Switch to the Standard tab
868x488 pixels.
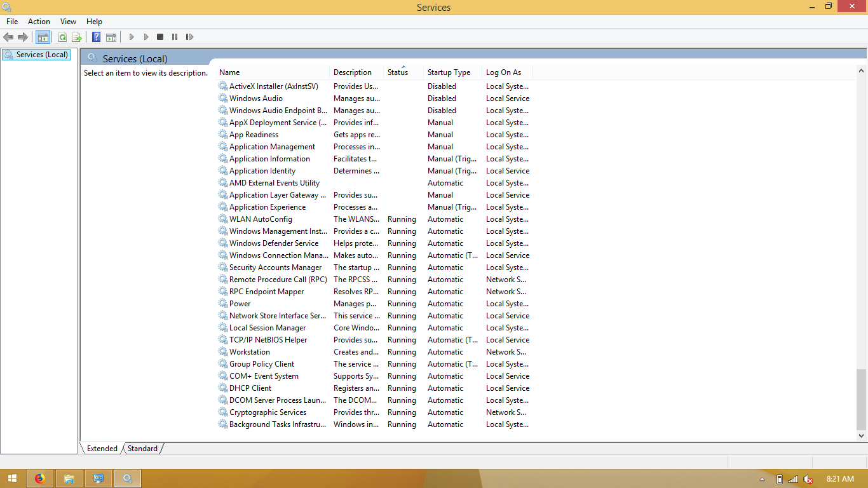pyautogui.click(x=142, y=449)
